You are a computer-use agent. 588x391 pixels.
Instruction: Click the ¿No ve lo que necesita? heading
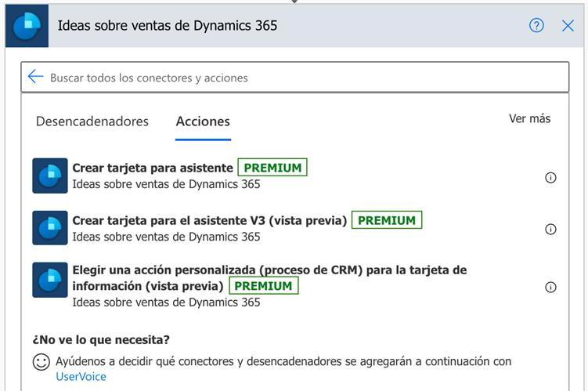101,339
